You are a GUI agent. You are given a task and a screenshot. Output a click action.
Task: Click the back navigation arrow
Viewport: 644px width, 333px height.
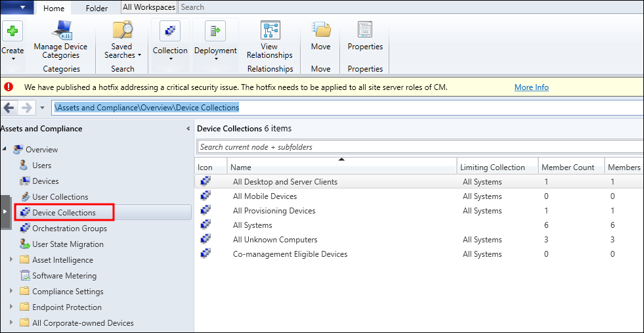tap(9, 108)
